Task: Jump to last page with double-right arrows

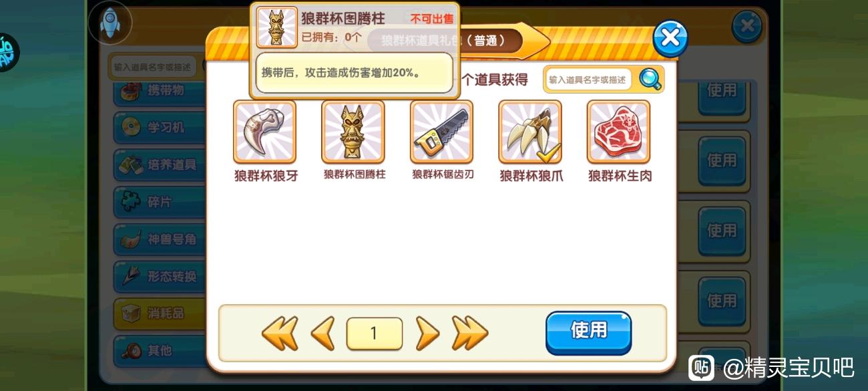Action: [470, 334]
